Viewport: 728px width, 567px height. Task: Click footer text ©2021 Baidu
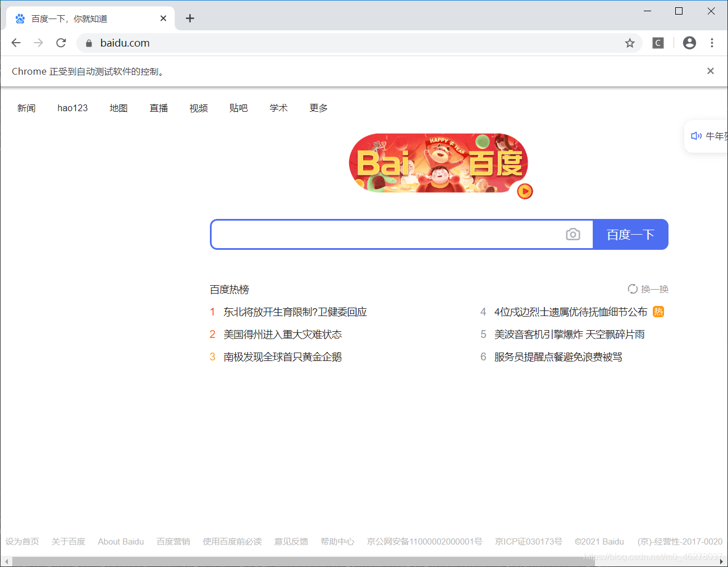tap(599, 541)
